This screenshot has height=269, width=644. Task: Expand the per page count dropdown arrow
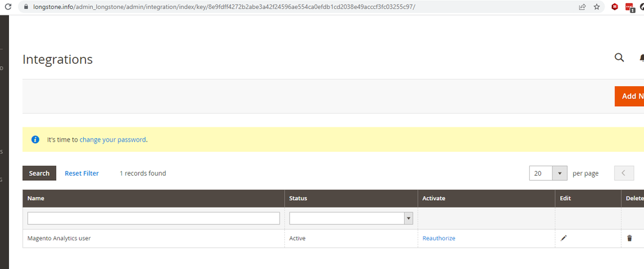point(560,173)
